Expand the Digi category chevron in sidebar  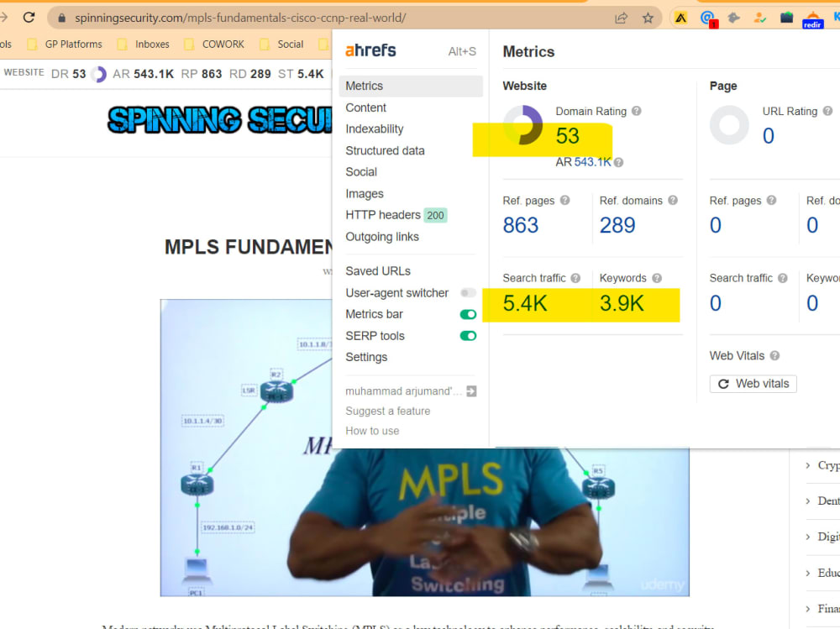point(808,537)
